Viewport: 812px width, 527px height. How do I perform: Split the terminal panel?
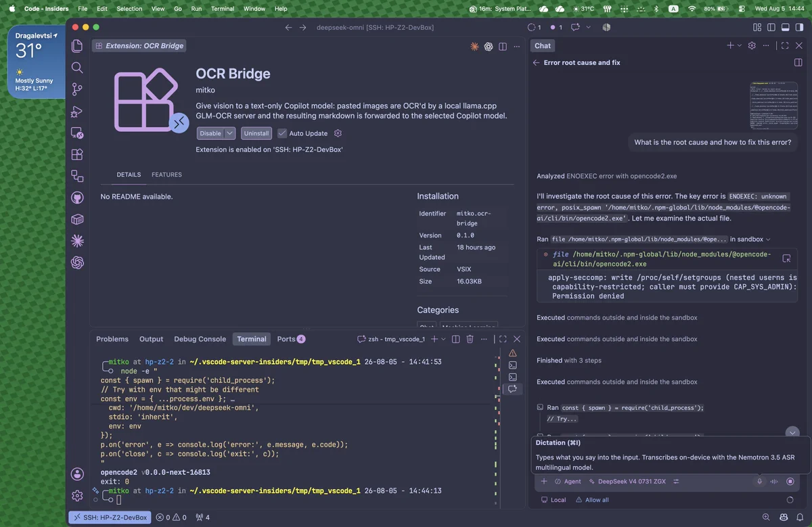455,339
